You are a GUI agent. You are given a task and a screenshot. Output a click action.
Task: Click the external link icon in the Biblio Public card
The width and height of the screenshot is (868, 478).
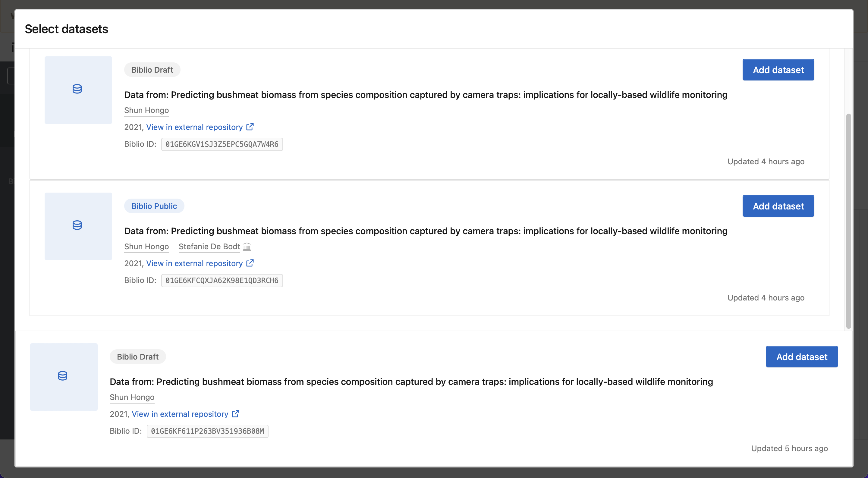[250, 263]
